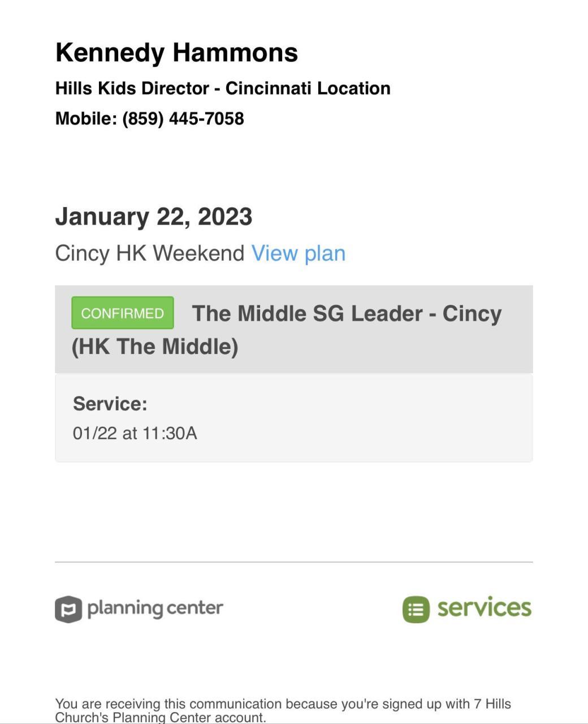Click the green services wordmark text
Screen dimensions: 588x724
point(484,608)
